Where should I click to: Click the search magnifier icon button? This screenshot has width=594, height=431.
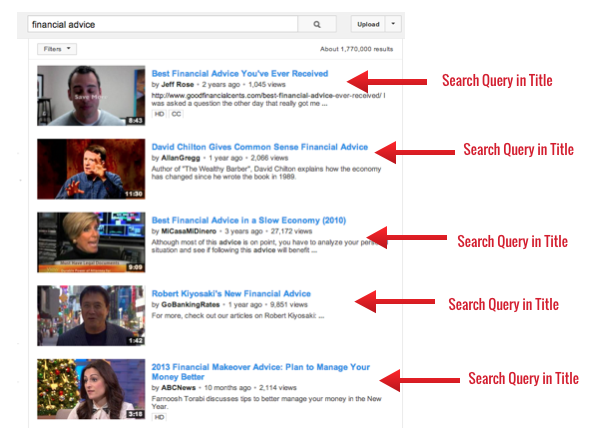(x=317, y=24)
